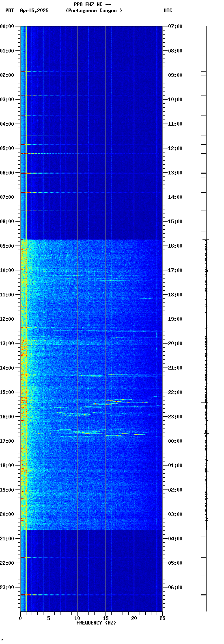224x644 pixels.
Task: Click '21:00' on the PDT time axis
Action: click(7, 539)
